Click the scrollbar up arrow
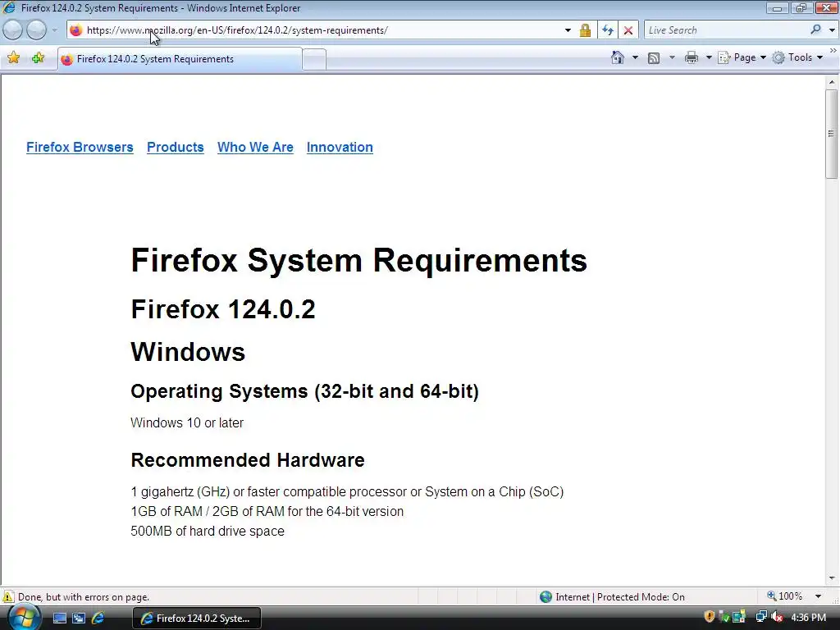This screenshot has width=840, height=630. point(832,82)
